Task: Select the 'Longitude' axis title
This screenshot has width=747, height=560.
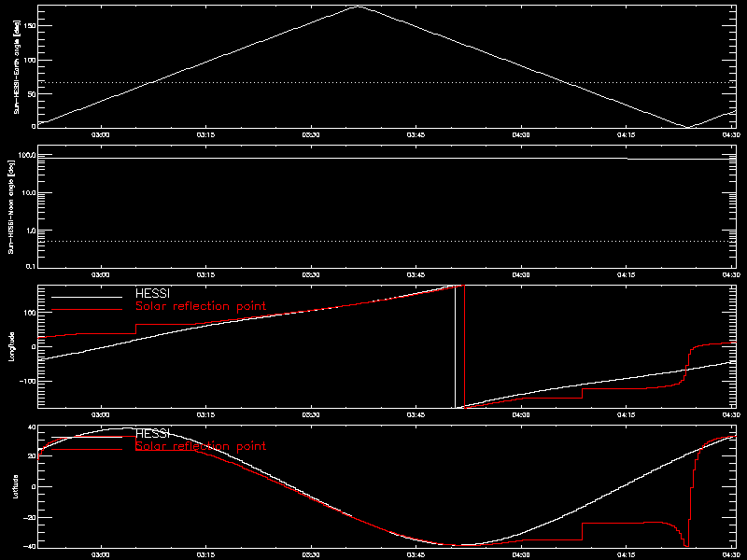Action: coord(12,346)
